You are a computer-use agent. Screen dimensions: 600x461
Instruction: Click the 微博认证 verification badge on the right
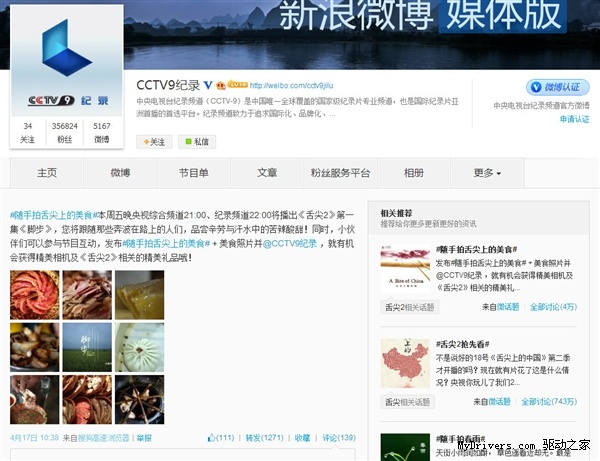click(558, 88)
